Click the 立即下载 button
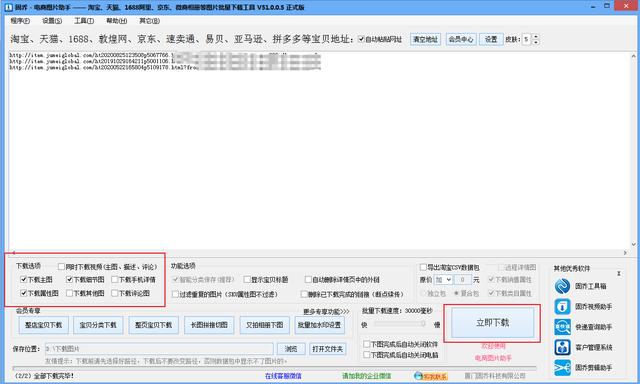The width and height of the screenshot is (640, 384). (x=492, y=323)
